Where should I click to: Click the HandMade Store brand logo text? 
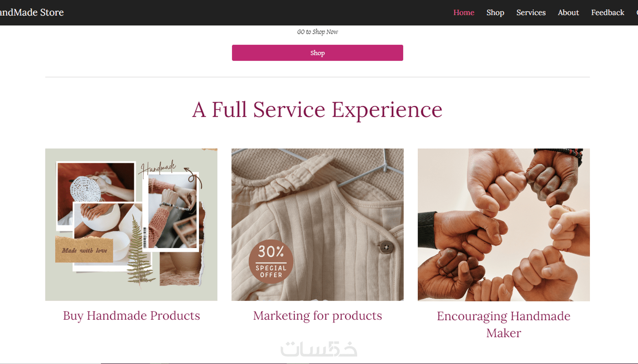point(32,12)
